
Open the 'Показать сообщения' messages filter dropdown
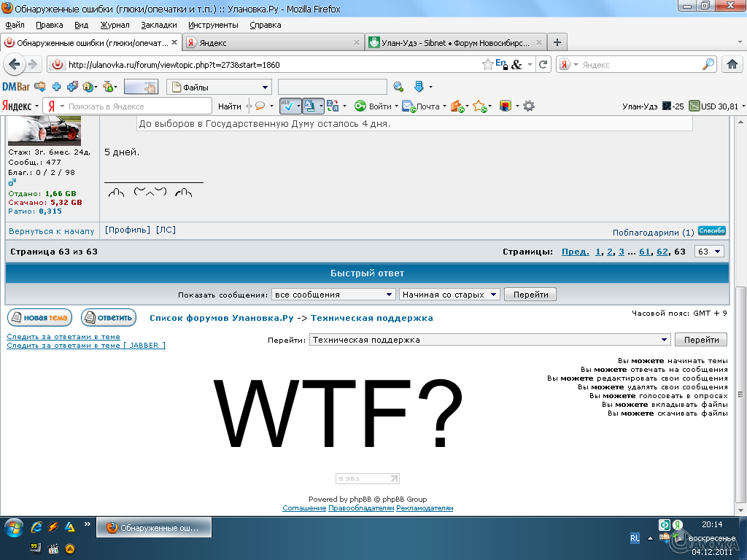pos(333,294)
